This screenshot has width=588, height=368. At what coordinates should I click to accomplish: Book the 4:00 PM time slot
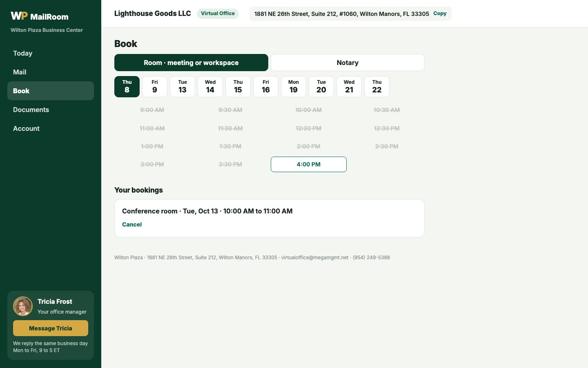(309, 164)
